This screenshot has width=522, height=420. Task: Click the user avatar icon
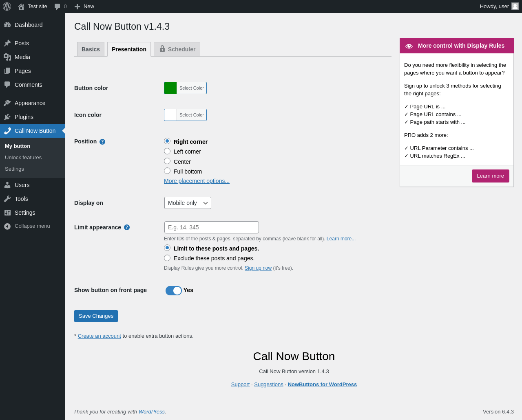[x=515, y=6]
